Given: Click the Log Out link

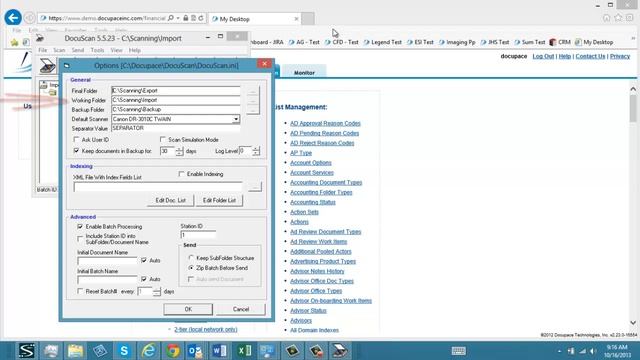Looking at the screenshot, I should [x=543, y=56].
